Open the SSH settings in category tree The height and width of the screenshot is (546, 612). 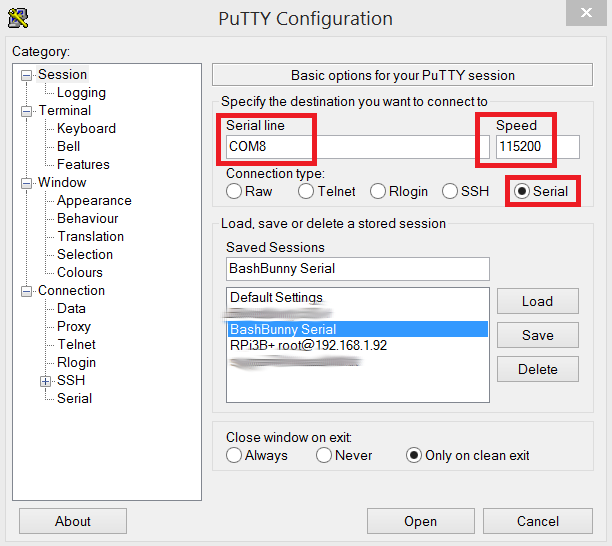point(71,380)
